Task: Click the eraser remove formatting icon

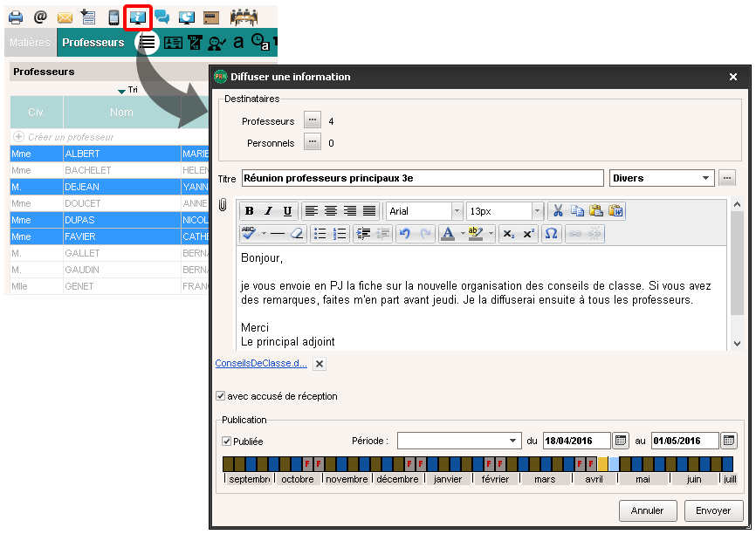Action: [x=297, y=234]
